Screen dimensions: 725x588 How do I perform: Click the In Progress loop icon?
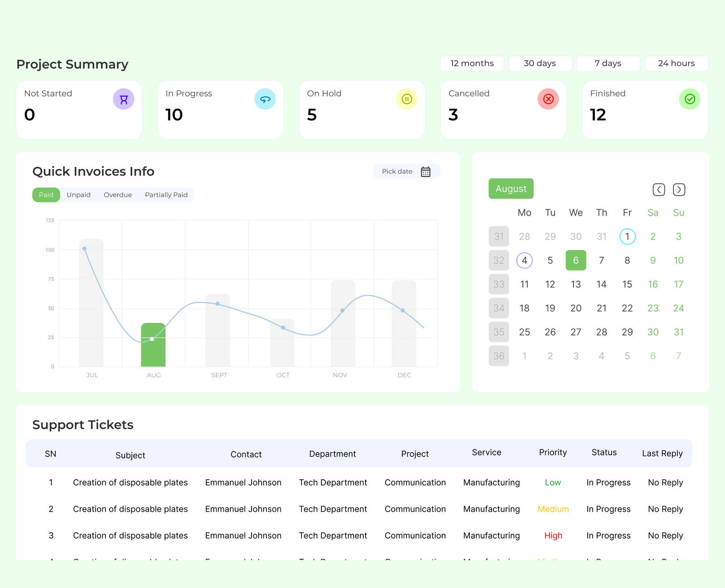(265, 99)
